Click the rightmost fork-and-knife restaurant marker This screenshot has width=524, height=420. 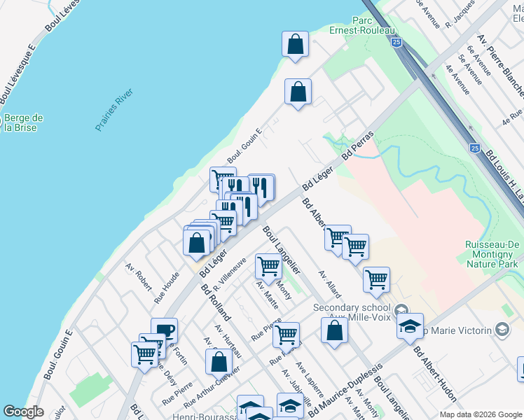[262, 188]
